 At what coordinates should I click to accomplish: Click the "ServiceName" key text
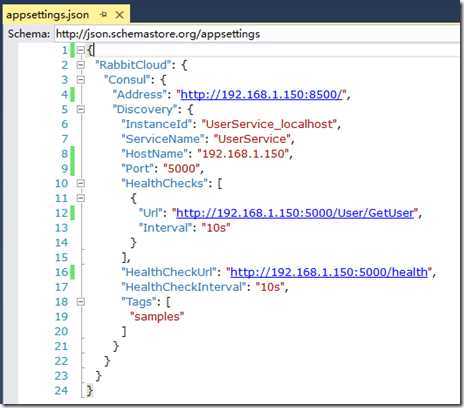point(163,139)
